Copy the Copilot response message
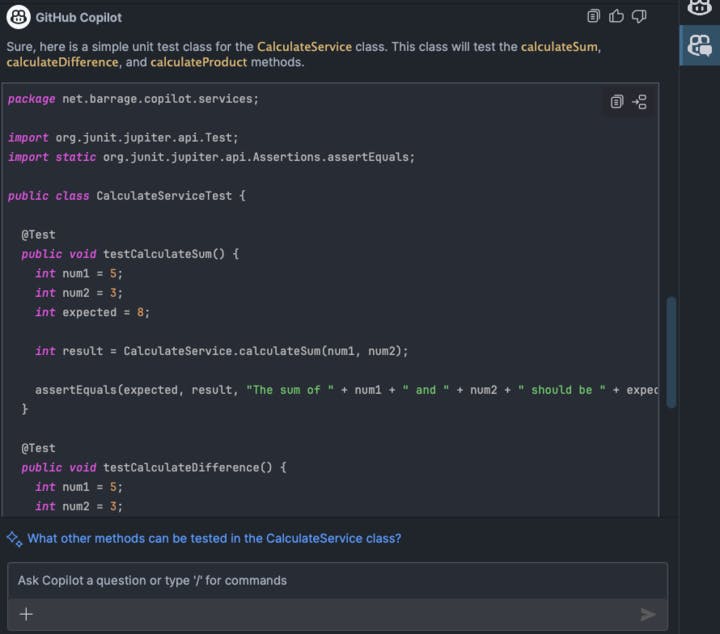The image size is (720, 634). pos(593,16)
